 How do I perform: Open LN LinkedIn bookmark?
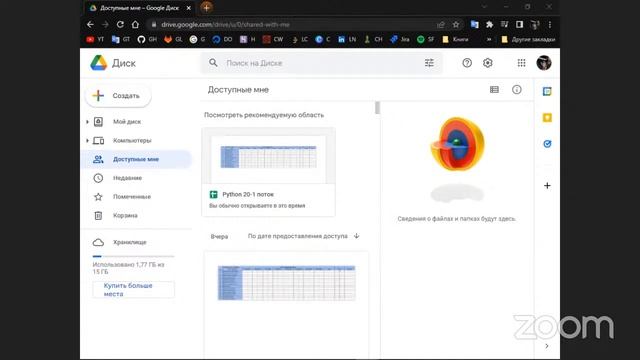click(347, 39)
